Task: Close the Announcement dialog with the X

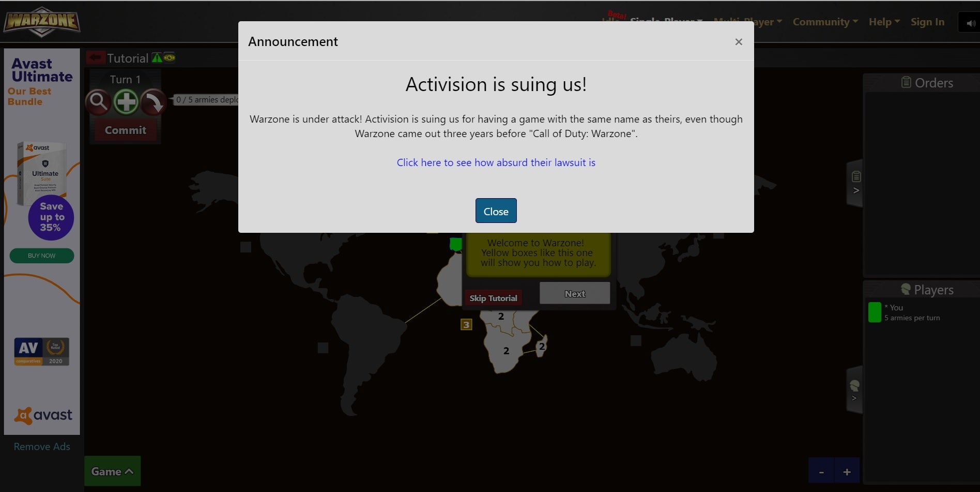Action: [x=739, y=42]
